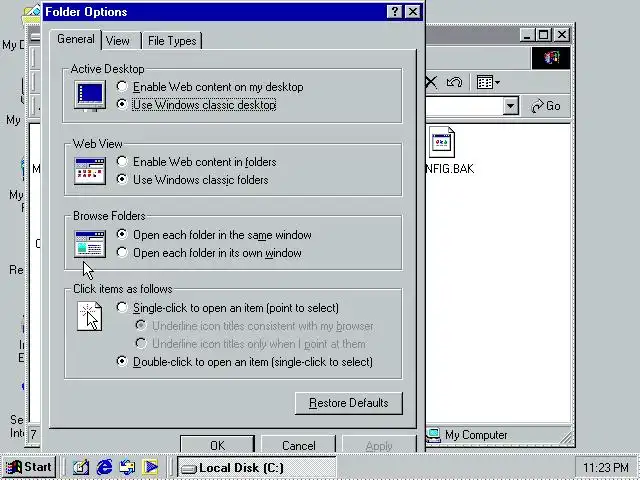Switch to the File Types tab

[x=172, y=41]
